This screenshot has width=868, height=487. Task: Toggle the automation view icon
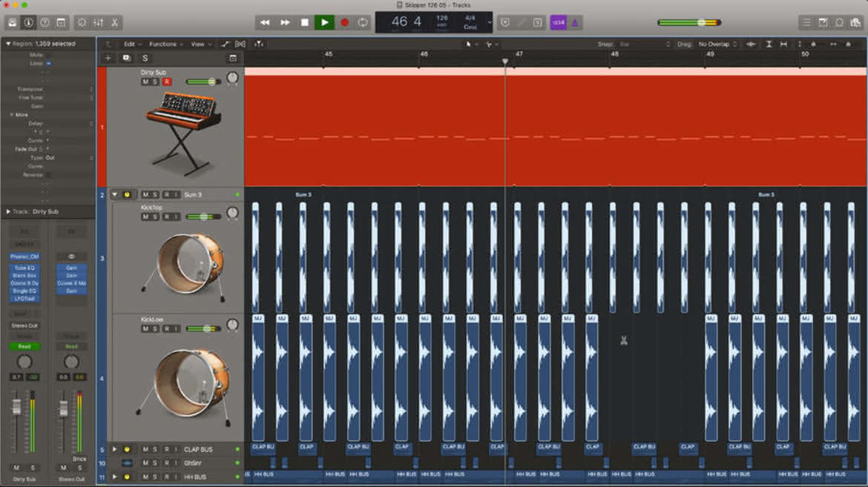(x=225, y=44)
